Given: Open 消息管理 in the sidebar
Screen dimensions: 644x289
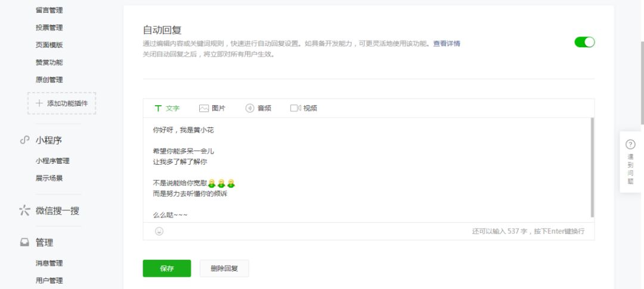Looking at the screenshot, I should point(49,263).
